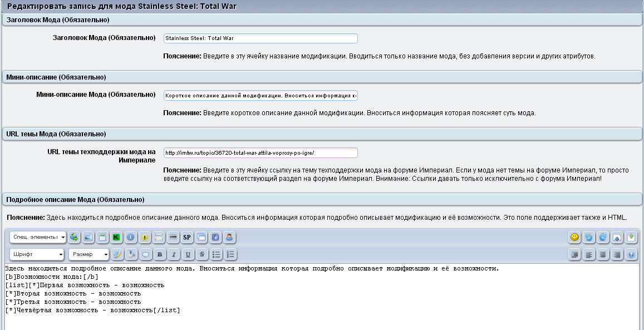Image resolution: width=644 pixels, height=330 pixels.
Task: Click inside the detailed description text area
Action: tap(322, 297)
